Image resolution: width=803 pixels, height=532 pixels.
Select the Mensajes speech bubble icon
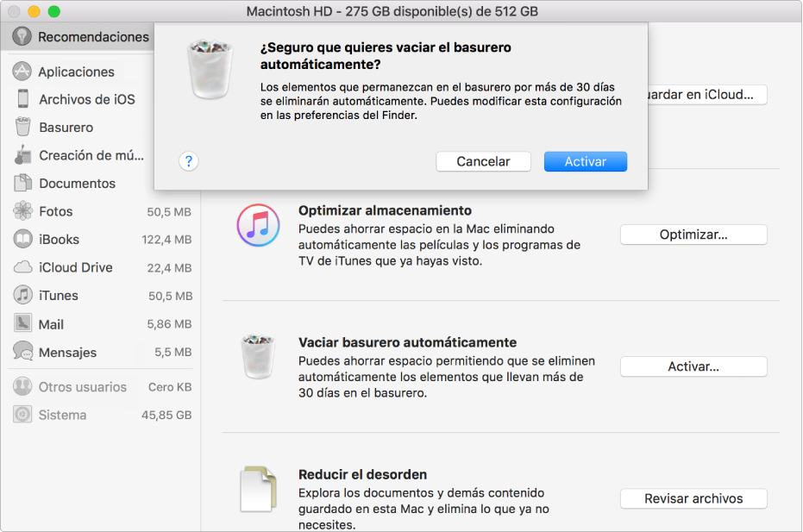coord(23,352)
